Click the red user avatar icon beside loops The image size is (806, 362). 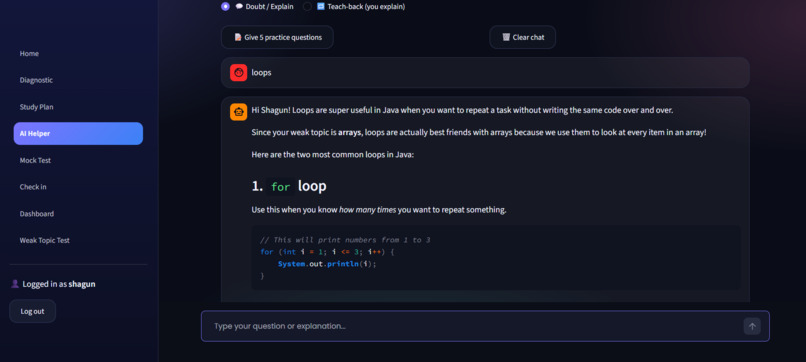pyautogui.click(x=239, y=73)
